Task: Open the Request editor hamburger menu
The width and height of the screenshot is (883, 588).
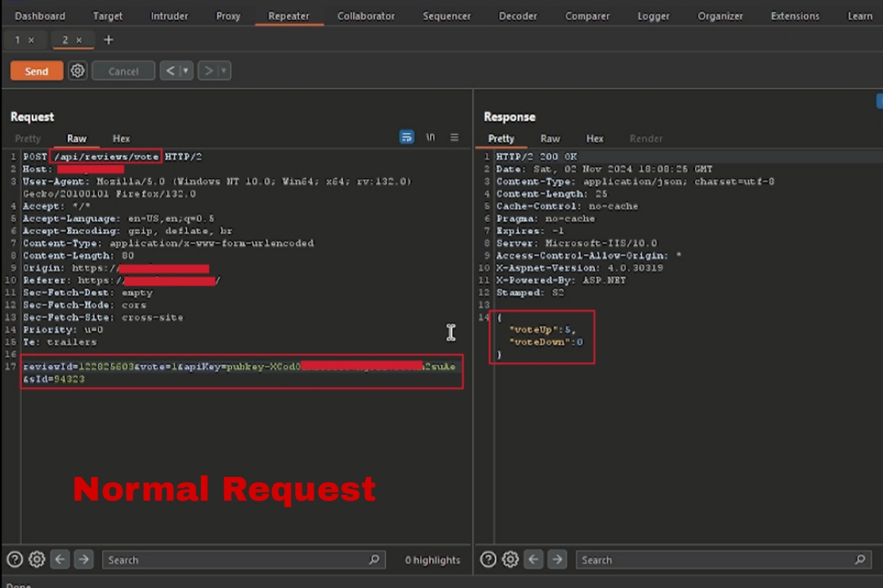Action: click(x=454, y=137)
